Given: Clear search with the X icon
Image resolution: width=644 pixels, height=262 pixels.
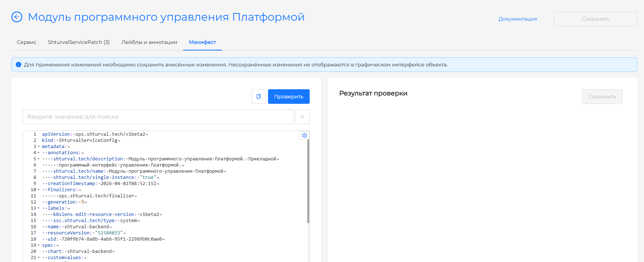Looking at the screenshot, I should 302,117.
